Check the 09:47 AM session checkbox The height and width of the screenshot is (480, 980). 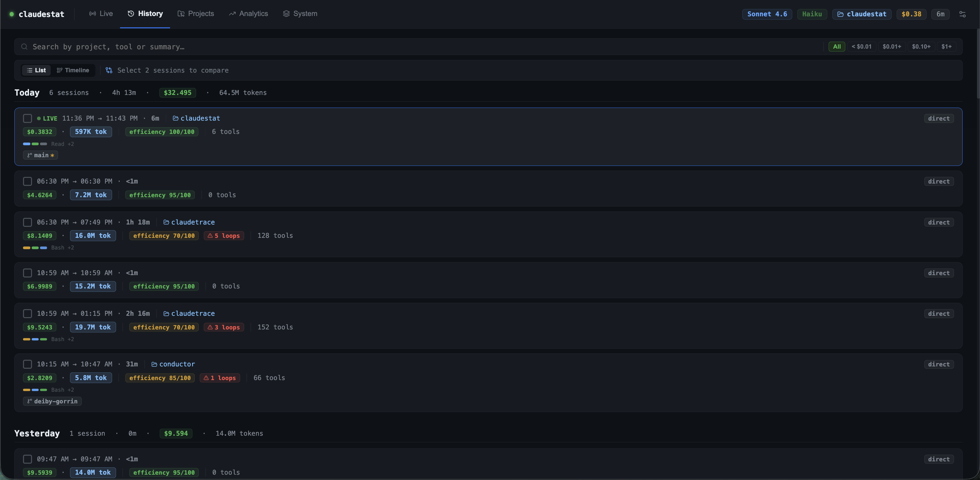[27, 459]
